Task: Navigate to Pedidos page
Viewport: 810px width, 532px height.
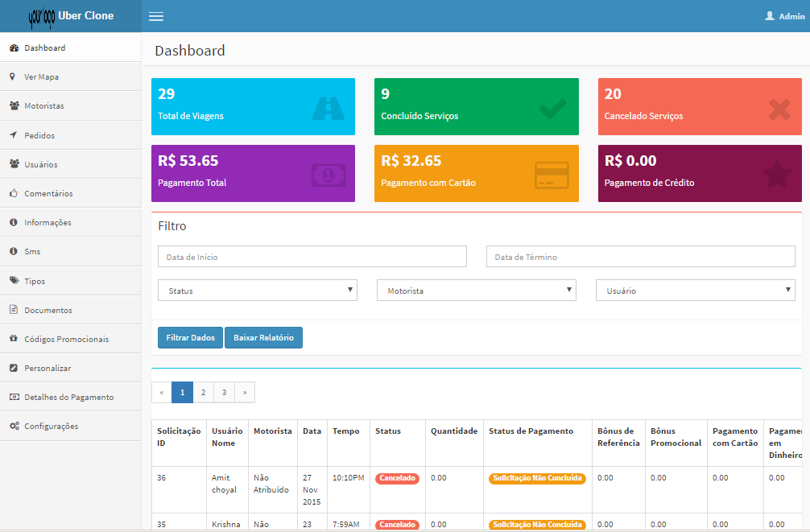Action: [71, 134]
